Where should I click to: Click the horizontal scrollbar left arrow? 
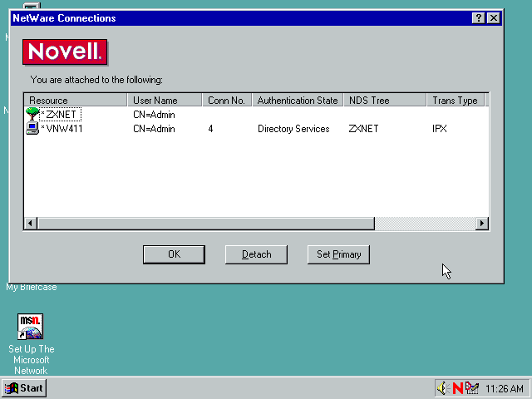[31, 224]
